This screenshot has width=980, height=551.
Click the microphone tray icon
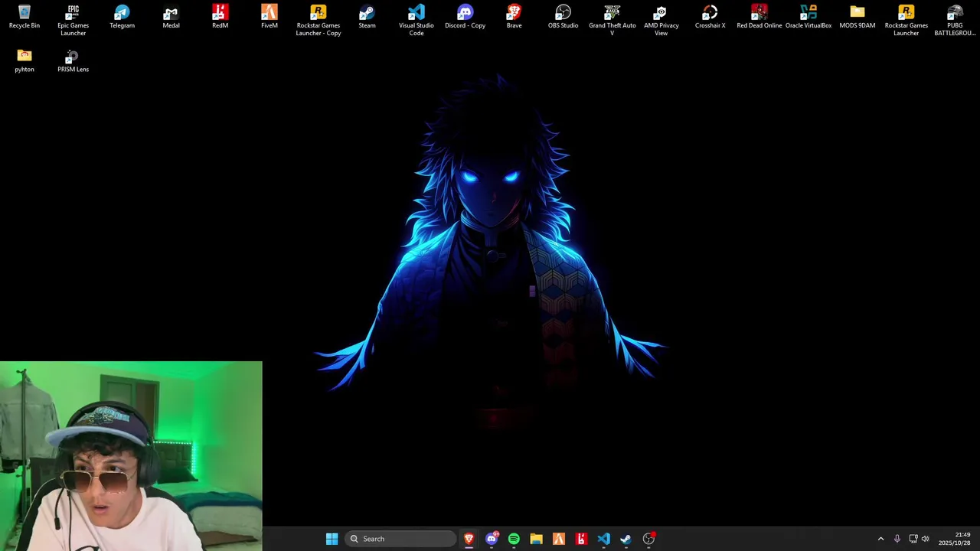click(897, 539)
